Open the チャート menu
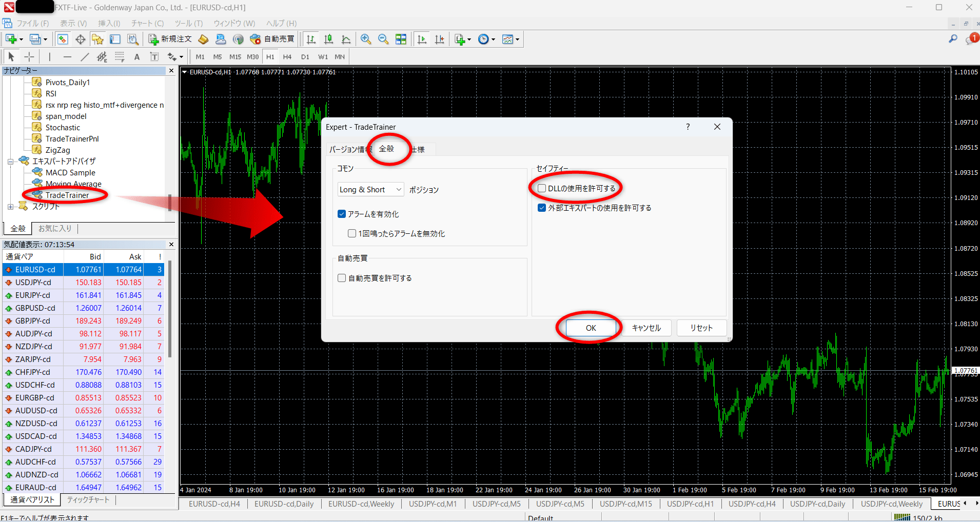The height and width of the screenshot is (522, 980). (147, 23)
